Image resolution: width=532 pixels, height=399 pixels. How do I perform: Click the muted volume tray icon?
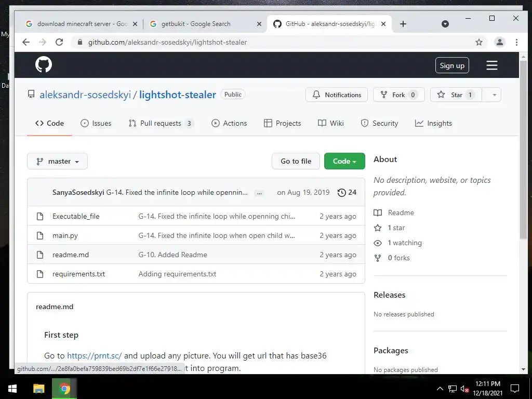pyautogui.click(x=464, y=389)
